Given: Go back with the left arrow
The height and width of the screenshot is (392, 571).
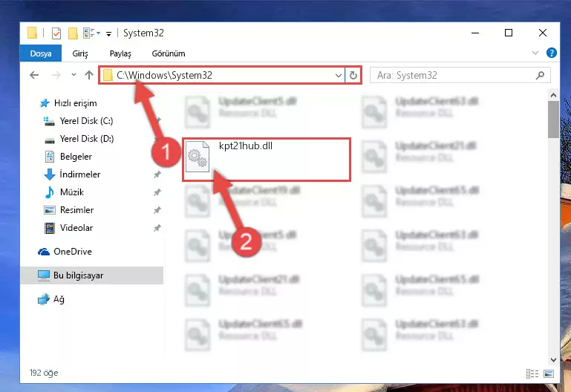Looking at the screenshot, I should tap(34, 75).
